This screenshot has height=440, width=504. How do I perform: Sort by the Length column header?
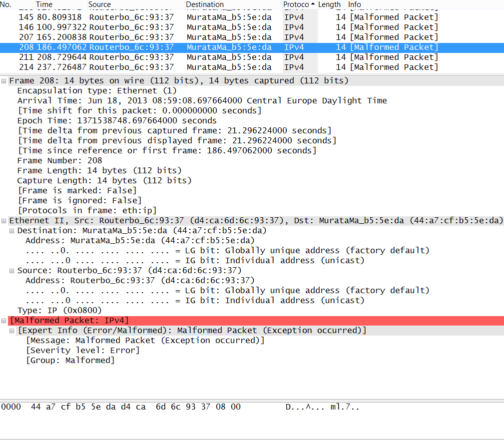332,4
